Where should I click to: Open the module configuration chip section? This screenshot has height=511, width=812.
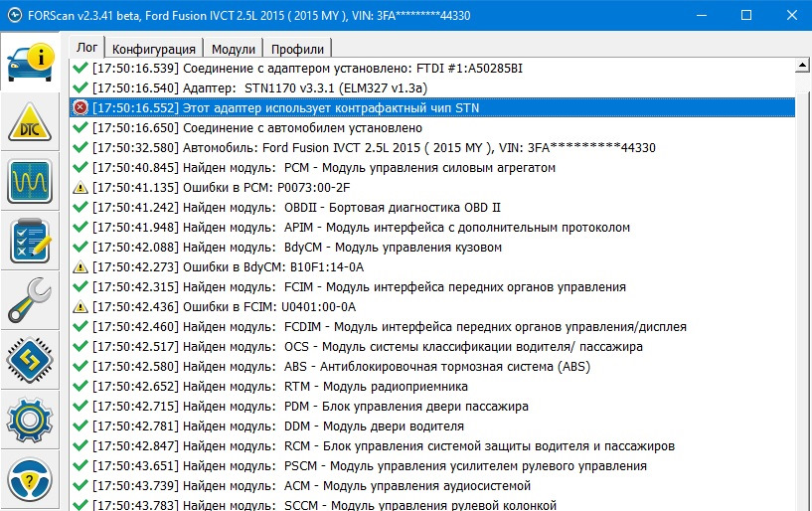[x=30, y=360]
